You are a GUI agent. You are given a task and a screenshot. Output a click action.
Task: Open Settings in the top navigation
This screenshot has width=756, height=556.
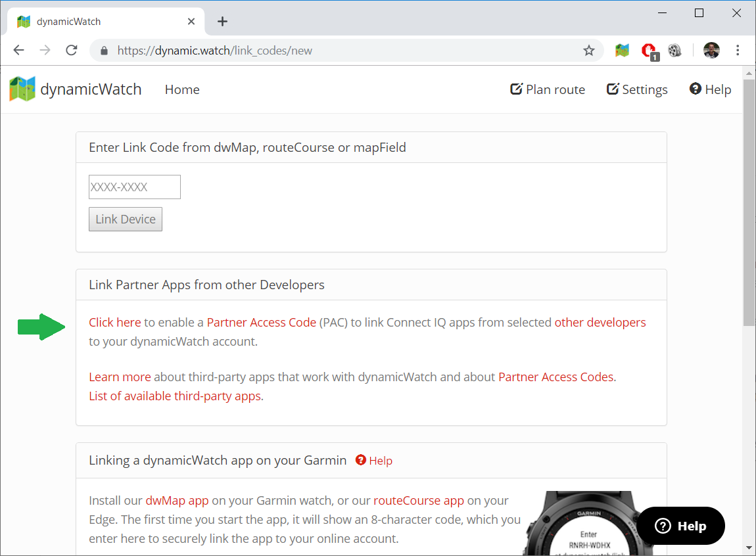point(637,90)
